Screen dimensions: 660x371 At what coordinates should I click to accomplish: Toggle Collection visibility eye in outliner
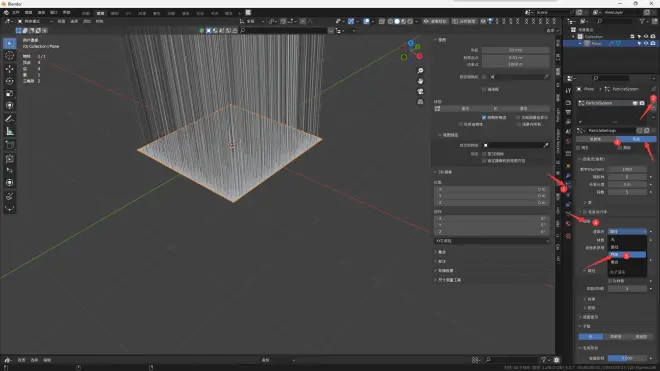646,37
